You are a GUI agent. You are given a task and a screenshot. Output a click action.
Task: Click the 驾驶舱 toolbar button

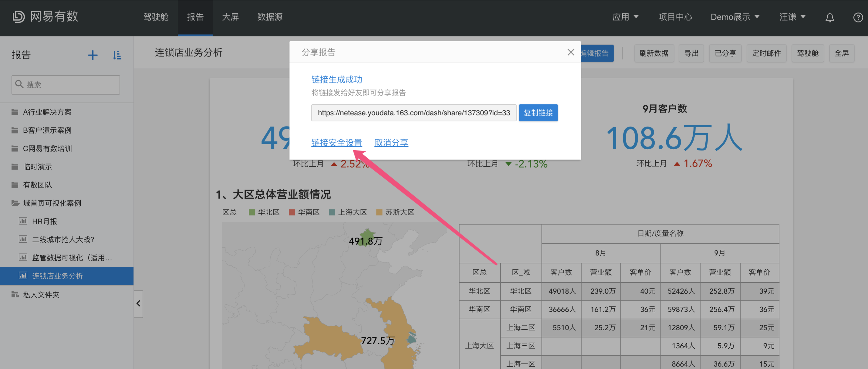click(808, 53)
